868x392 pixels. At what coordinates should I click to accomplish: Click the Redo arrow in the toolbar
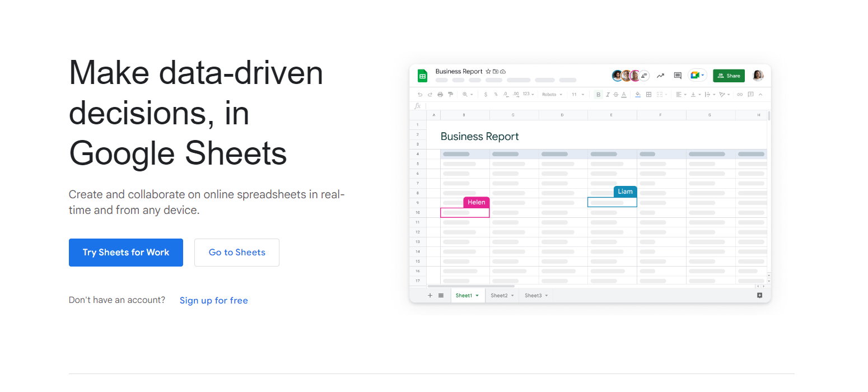430,95
